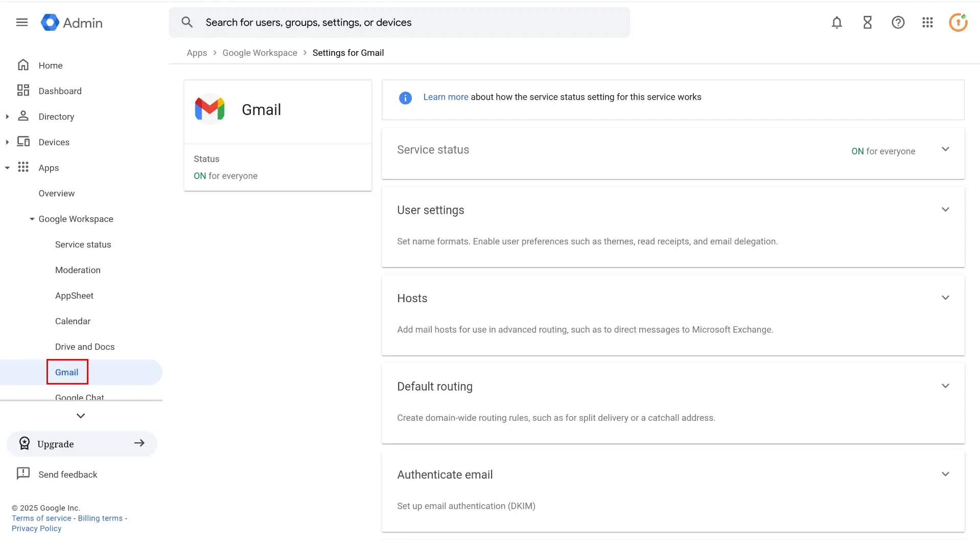980x541 pixels.
Task: Expand the Service status section chevron
Action: 945,149
